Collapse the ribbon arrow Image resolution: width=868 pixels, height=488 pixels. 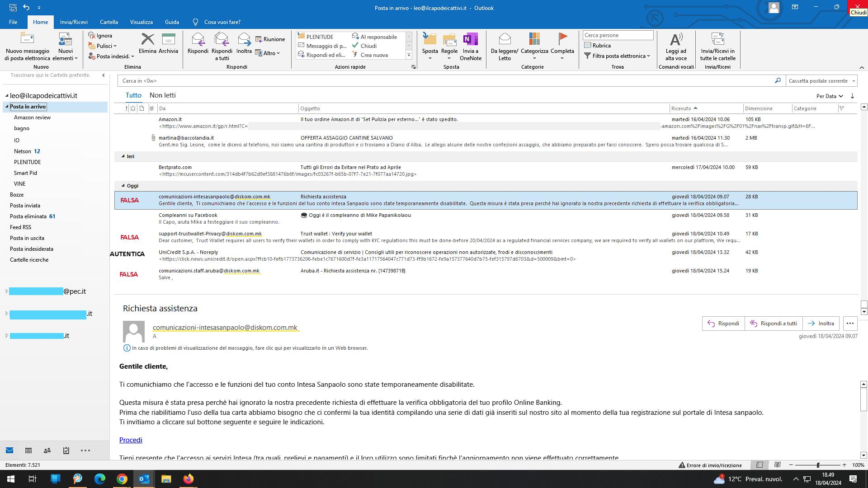(862, 67)
